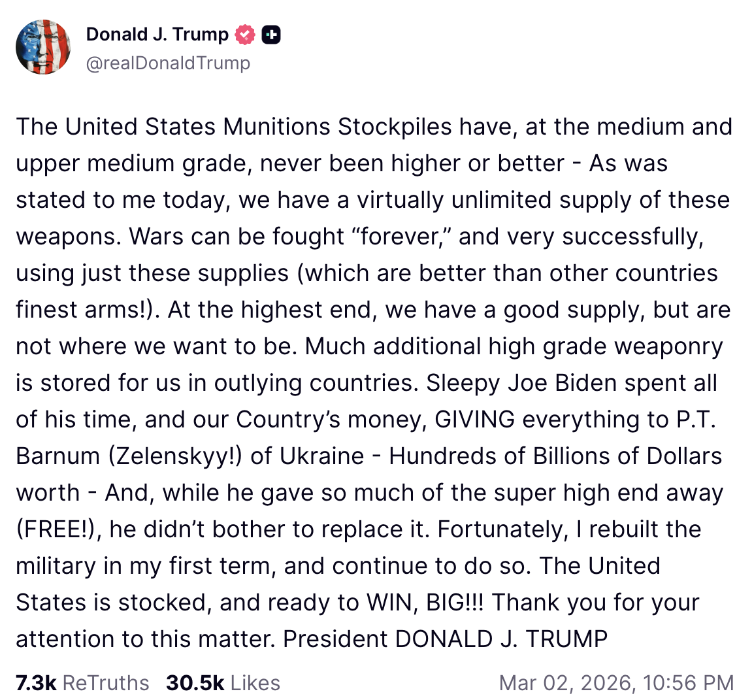Click the ReTruths label
752x700 pixels.
pos(106,683)
